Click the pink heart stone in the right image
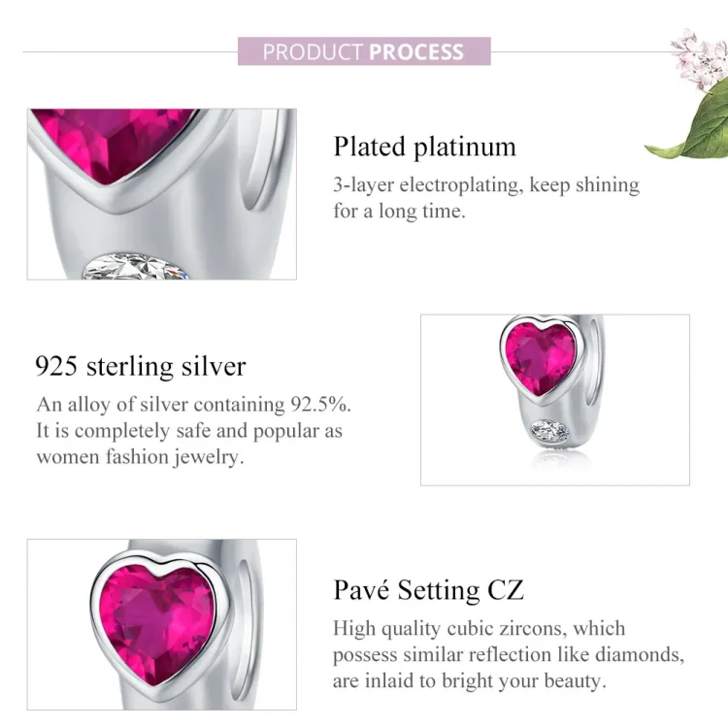The width and height of the screenshot is (728, 728). tap(541, 358)
